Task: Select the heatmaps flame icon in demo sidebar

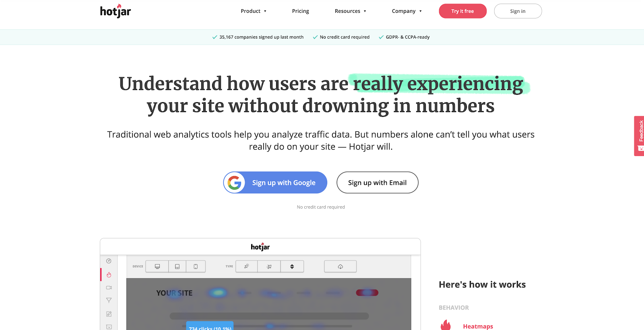Action: (109, 275)
